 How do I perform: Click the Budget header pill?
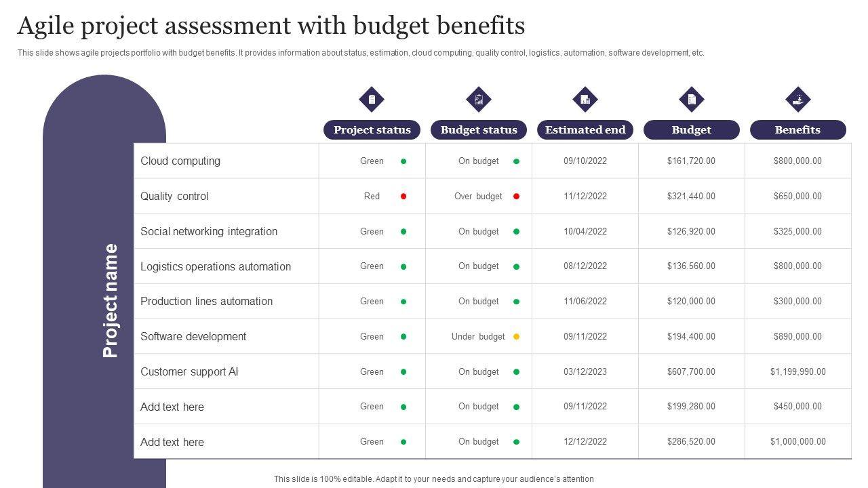pyautogui.click(x=691, y=130)
